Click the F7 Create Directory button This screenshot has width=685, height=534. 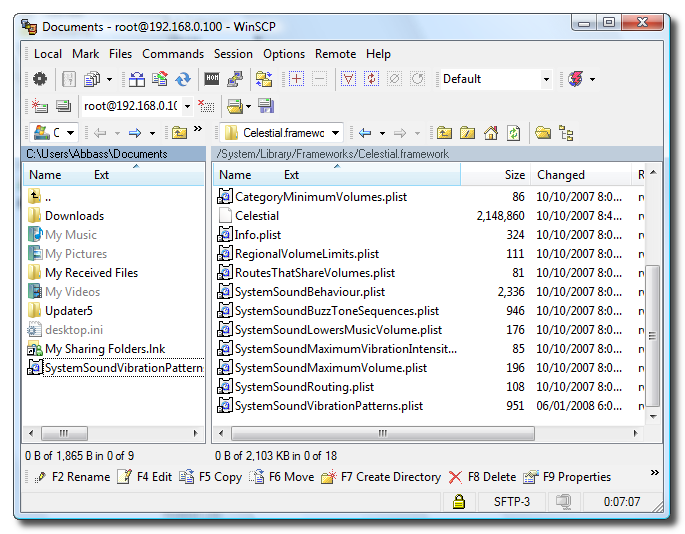click(381, 477)
